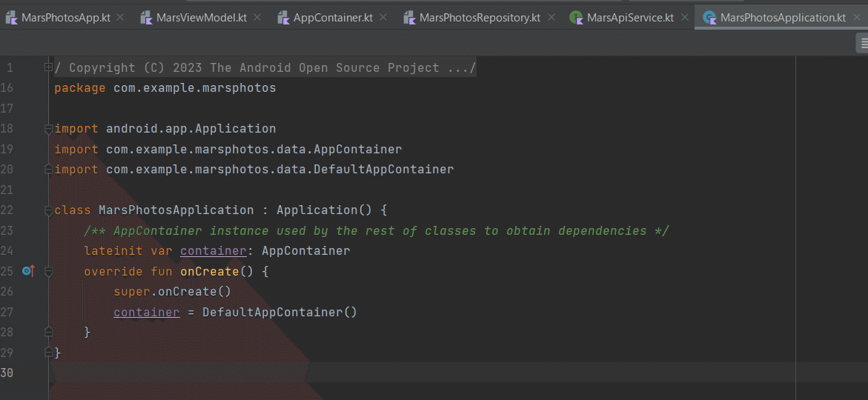Click the DefaultAppContainer import on line 20
Viewport: 868px width, 400px height.
[254, 170]
